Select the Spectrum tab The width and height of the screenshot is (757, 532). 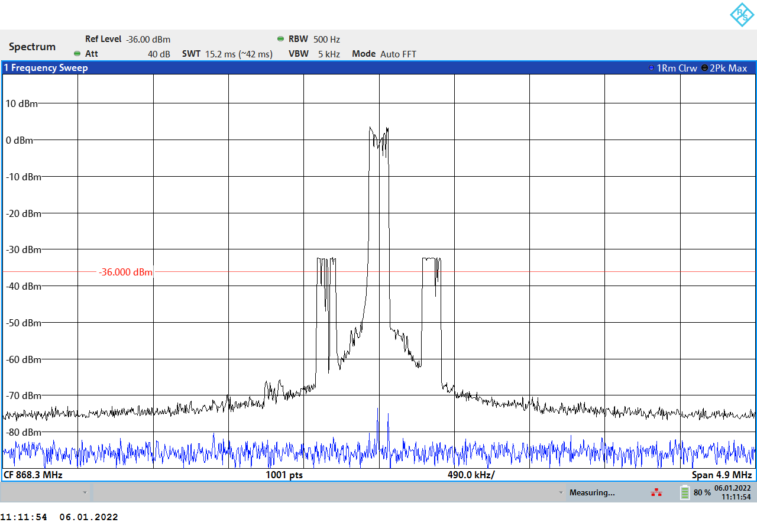click(x=32, y=46)
